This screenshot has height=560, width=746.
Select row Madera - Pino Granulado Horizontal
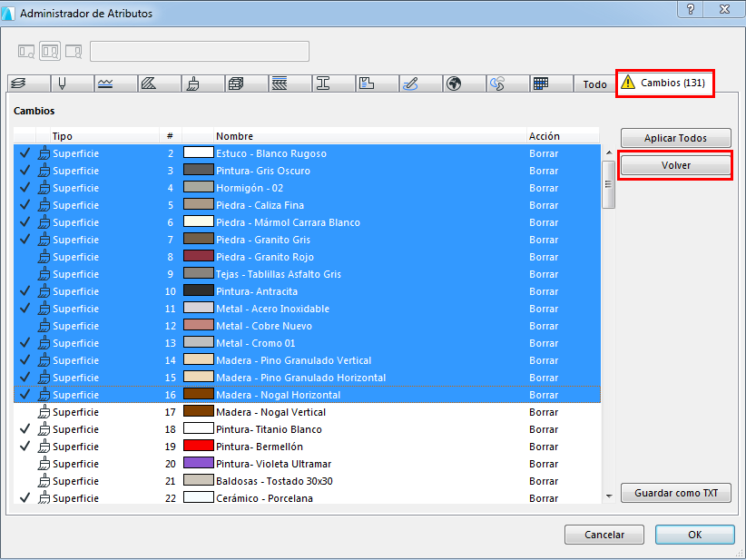point(307,378)
